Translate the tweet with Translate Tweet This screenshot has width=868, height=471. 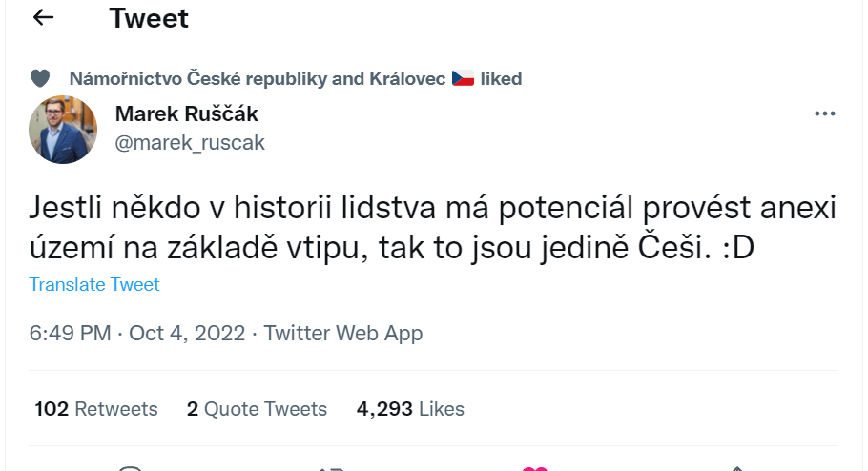pyautogui.click(x=94, y=284)
